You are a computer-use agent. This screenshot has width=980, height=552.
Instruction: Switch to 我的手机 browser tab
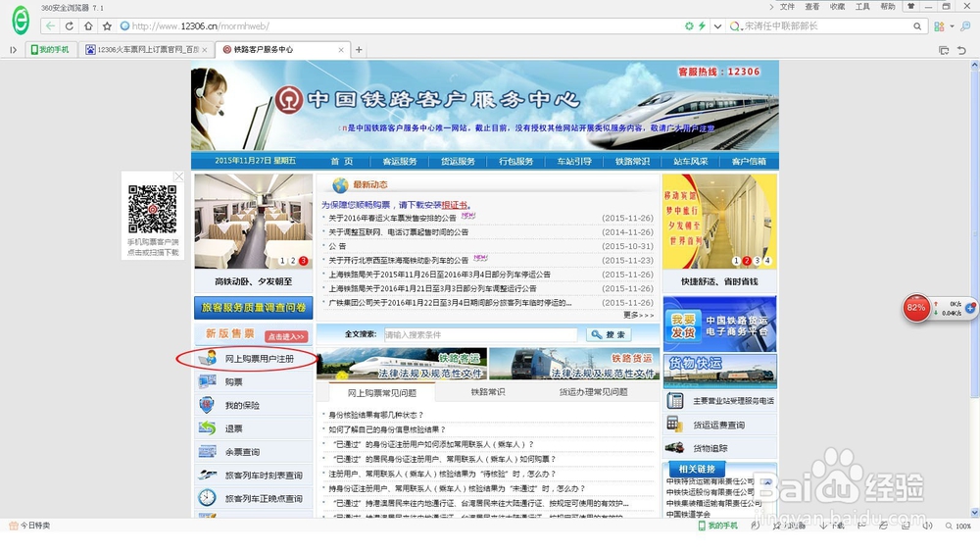click(51, 49)
